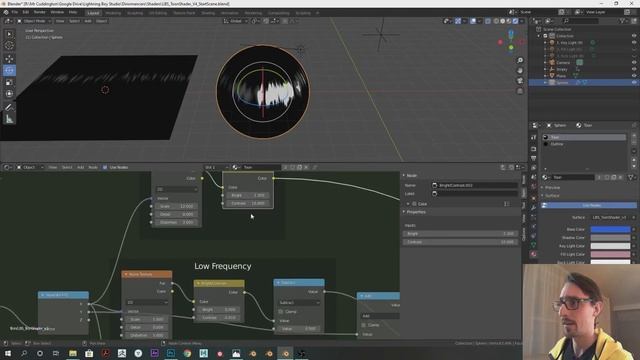
Task: Toggle Clamp checkbox in Add node
Action: (364, 325)
